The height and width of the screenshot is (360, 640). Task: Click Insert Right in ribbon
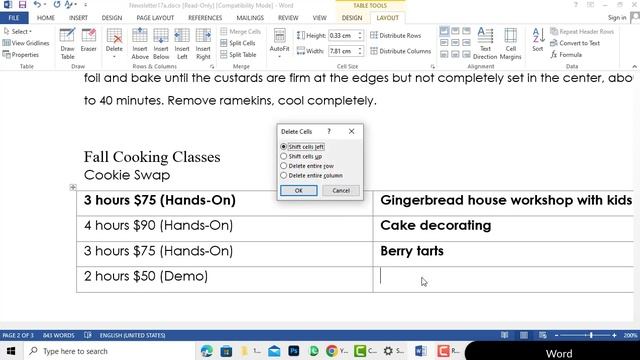(203, 44)
